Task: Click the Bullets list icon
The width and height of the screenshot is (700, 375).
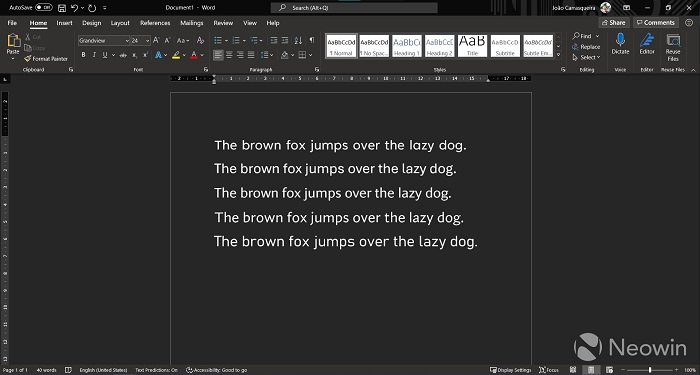Action: click(x=218, y=41)
